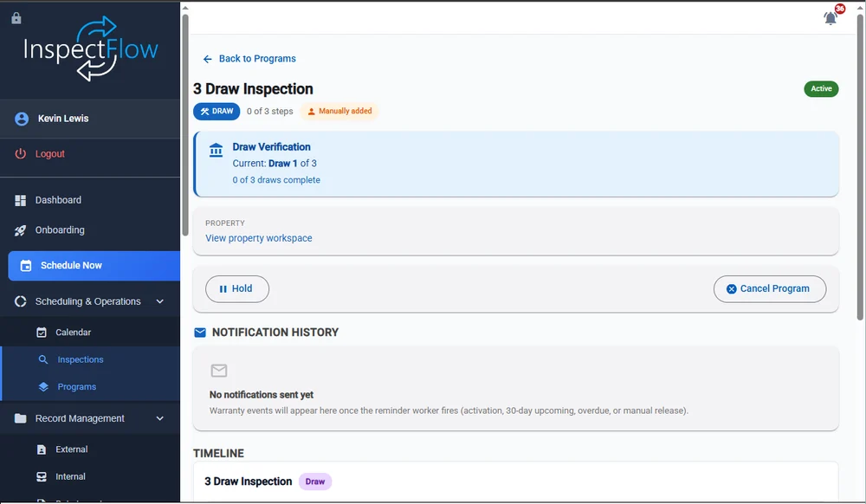This screenshot has width=866, height=504.
Task: Click the Draw Verification heading
Action: pos(271,147)
